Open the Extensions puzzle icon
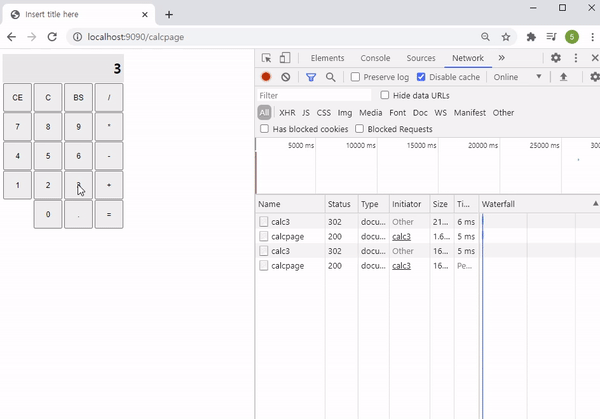600x419 pixels. pyautogui.click(x=531, y=37)
